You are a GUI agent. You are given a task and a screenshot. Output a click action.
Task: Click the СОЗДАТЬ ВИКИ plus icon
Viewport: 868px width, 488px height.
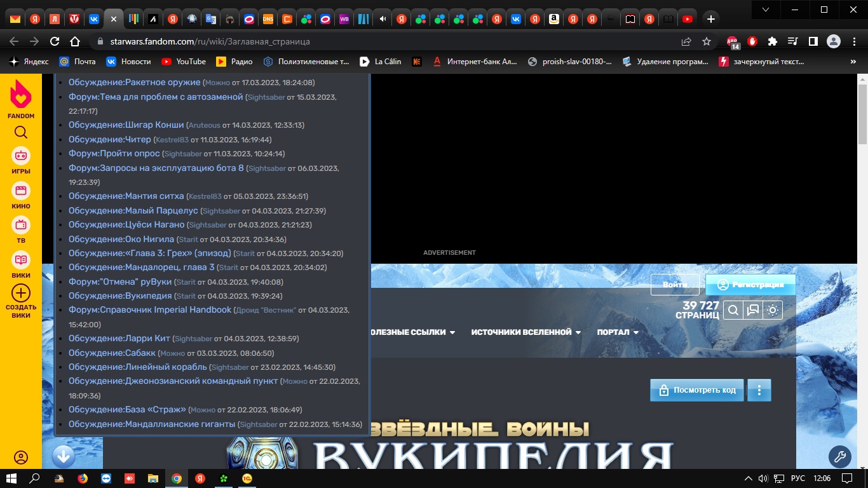[21, 293]
